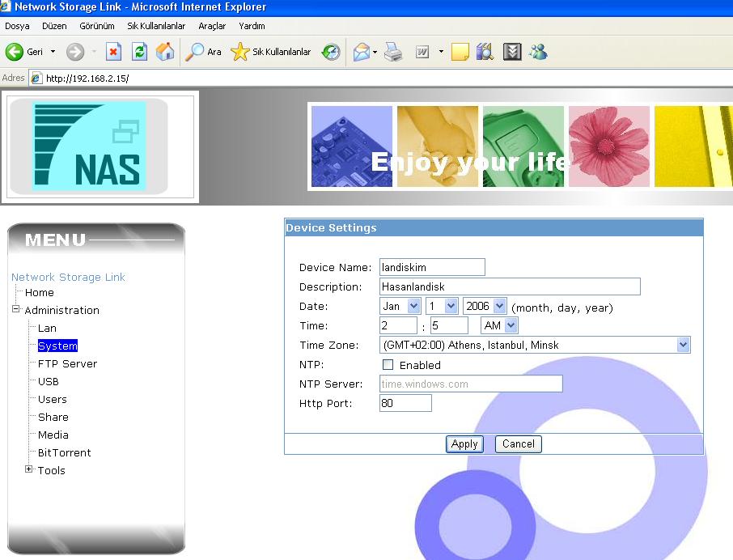Open the Araçlar menu

212,26
